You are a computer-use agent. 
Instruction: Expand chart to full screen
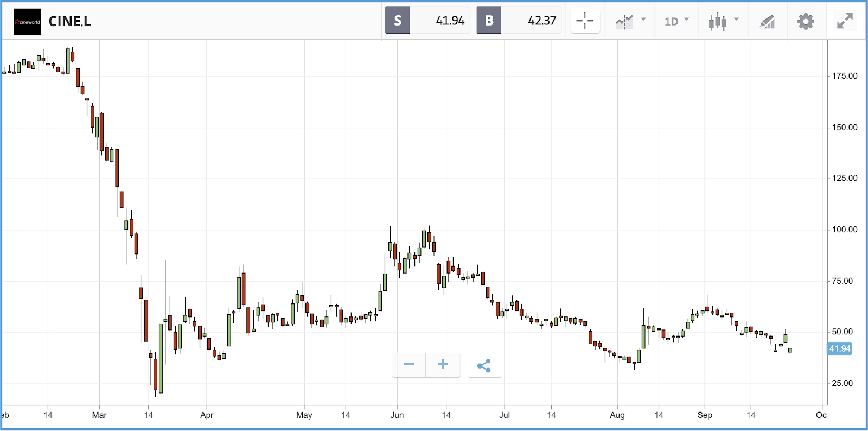pyautogui.click(x=845, y=21)
